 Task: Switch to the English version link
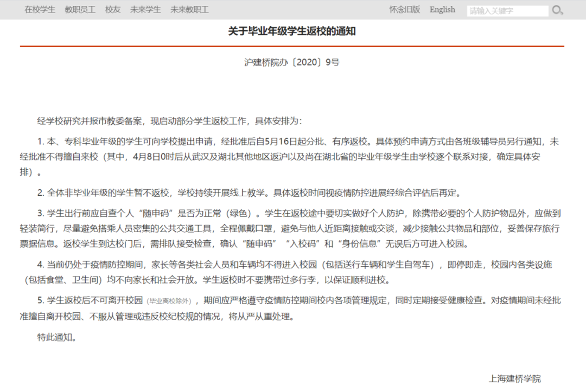pos(443,10)
